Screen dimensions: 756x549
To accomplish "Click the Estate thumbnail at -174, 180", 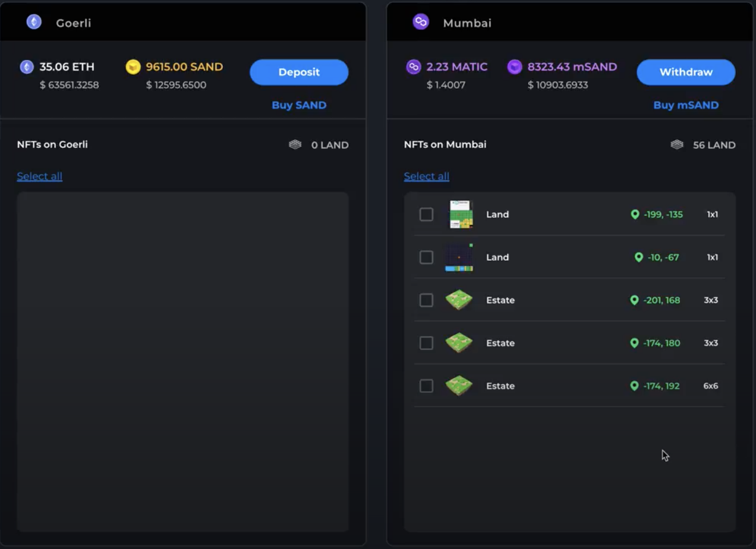I will (459, 343).
